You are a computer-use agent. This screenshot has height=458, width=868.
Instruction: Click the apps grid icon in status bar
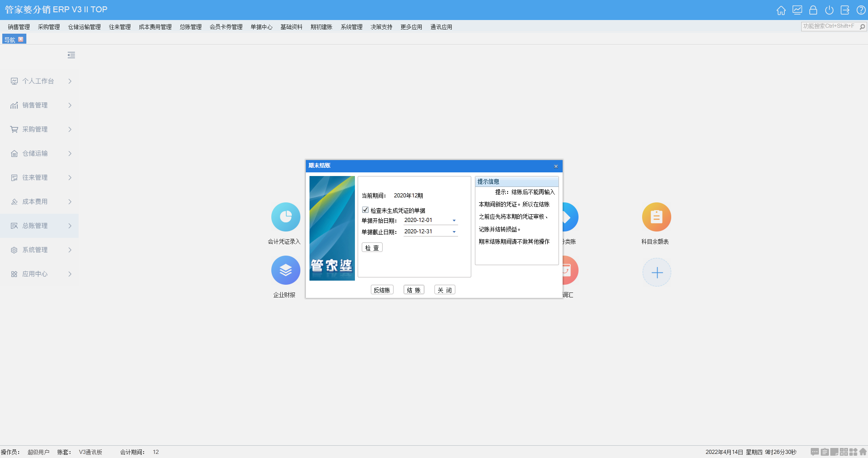(x=853, y=452)
